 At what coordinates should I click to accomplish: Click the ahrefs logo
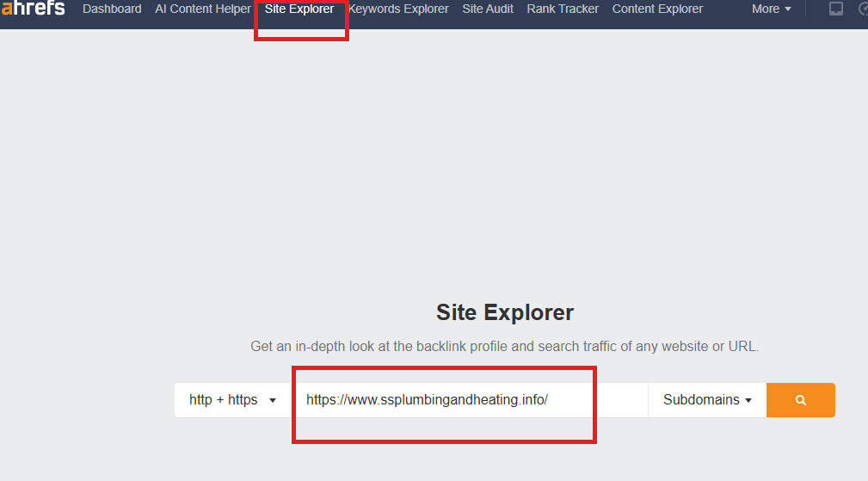tap(33, 9)
